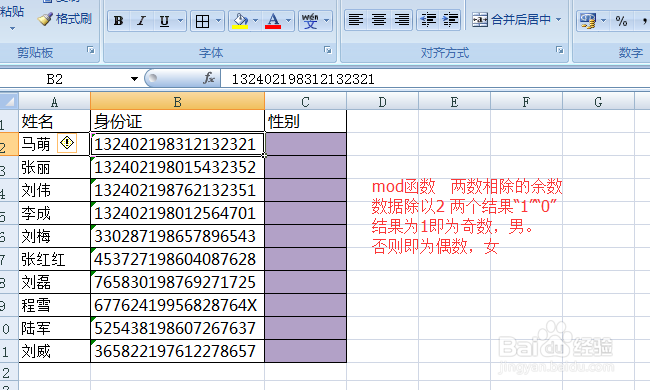
Task: Open the font color dropdown arrow
Action: [289, 21]
